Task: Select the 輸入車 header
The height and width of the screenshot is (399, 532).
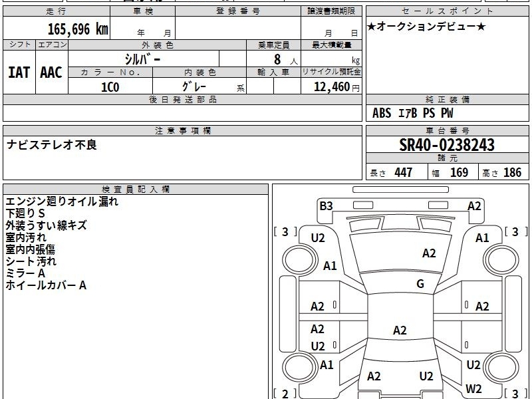Action: 273,72
